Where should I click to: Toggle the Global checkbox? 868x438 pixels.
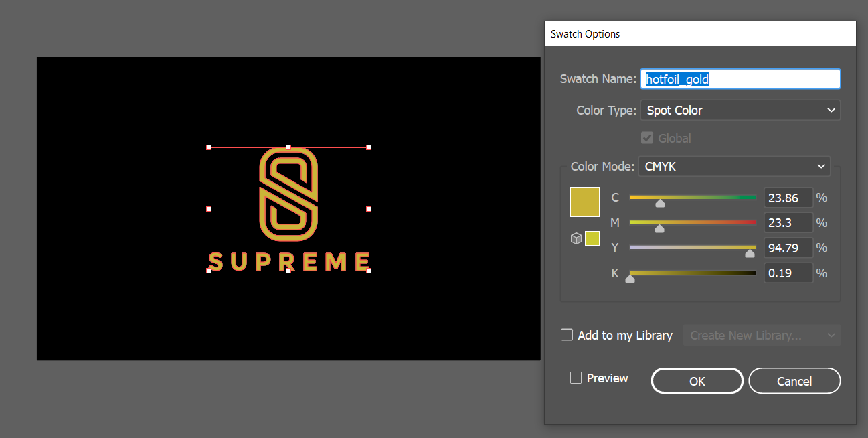coord(647,138)
